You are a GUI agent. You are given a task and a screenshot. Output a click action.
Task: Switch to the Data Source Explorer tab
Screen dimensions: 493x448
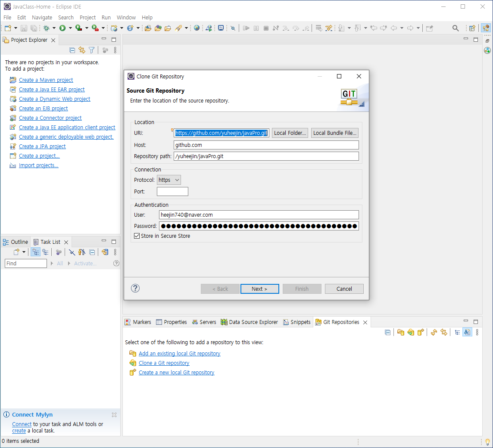(x=250, y=322)
